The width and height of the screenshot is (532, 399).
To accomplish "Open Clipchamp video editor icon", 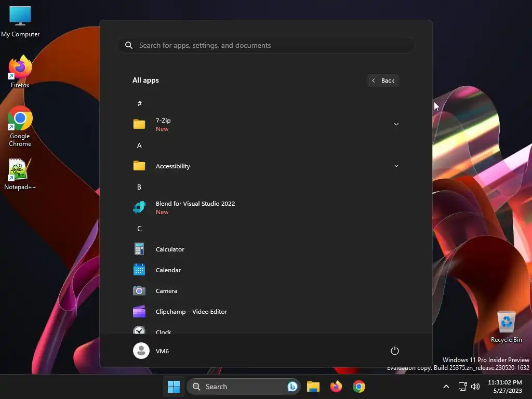I will pos(139,312).
